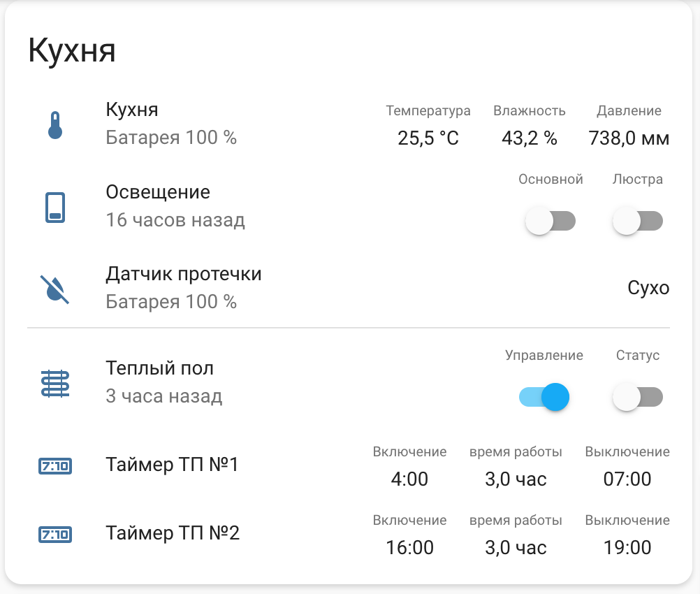Click the heated floor icon for Теплый пол
Image resolution: width=700 pixels, height=594 pixels.
click(x=54, y=383)
